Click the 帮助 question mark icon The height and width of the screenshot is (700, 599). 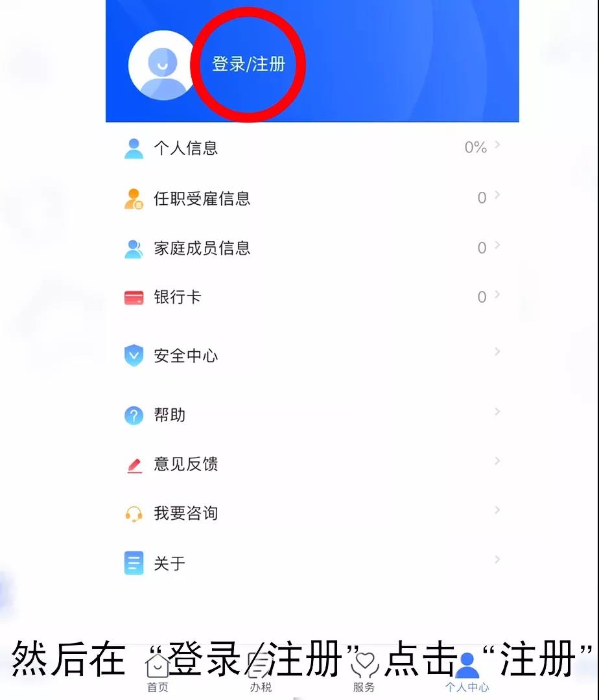coord(134,415)
